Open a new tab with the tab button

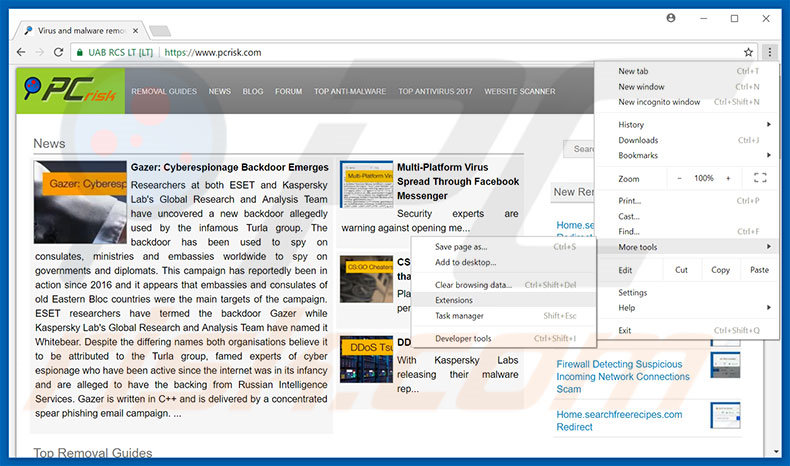click(160, 31)
